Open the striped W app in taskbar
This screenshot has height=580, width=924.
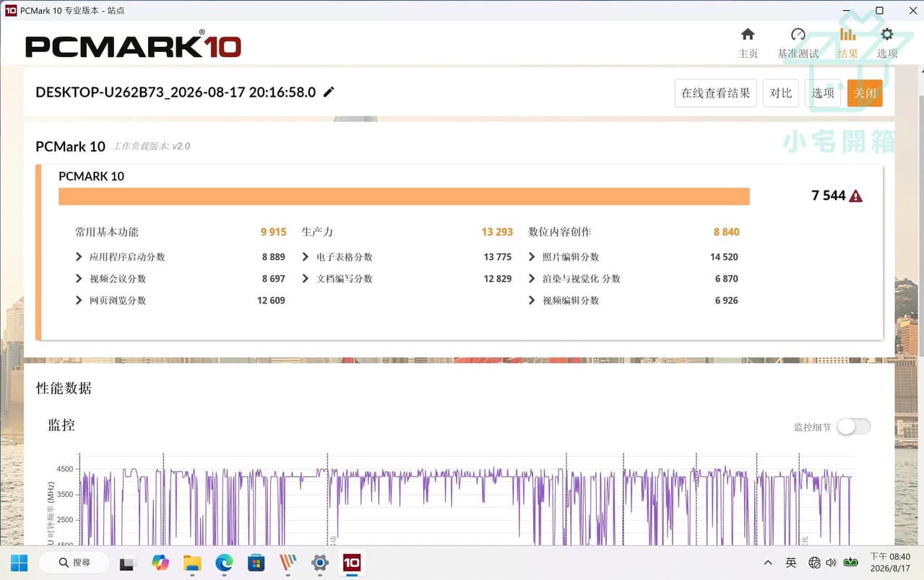click(288, 563)
